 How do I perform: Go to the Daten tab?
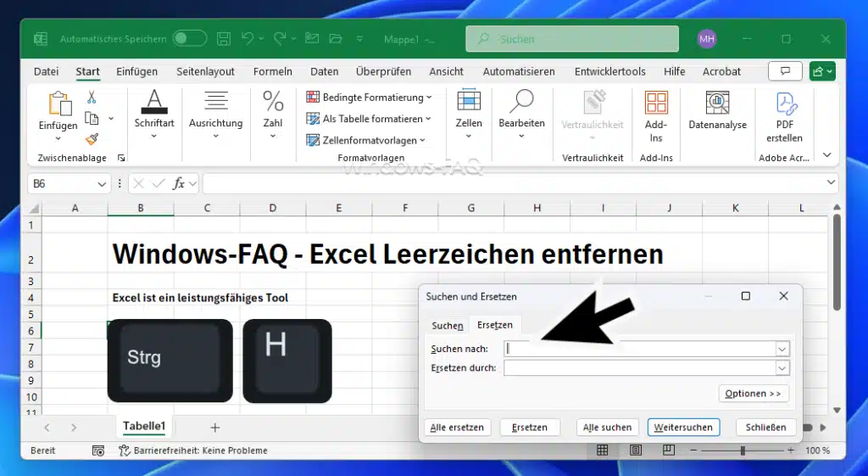point(325,71)
